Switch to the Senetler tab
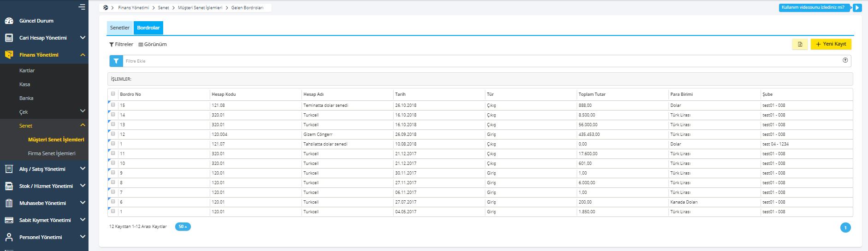Screen dimensions: 868x251 [x=120, y=28]
